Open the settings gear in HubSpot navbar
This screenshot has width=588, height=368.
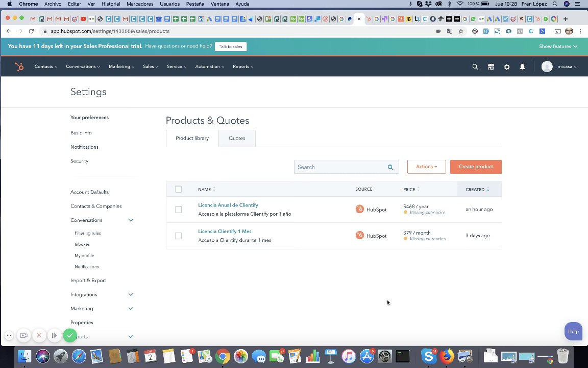click(507, 67)
